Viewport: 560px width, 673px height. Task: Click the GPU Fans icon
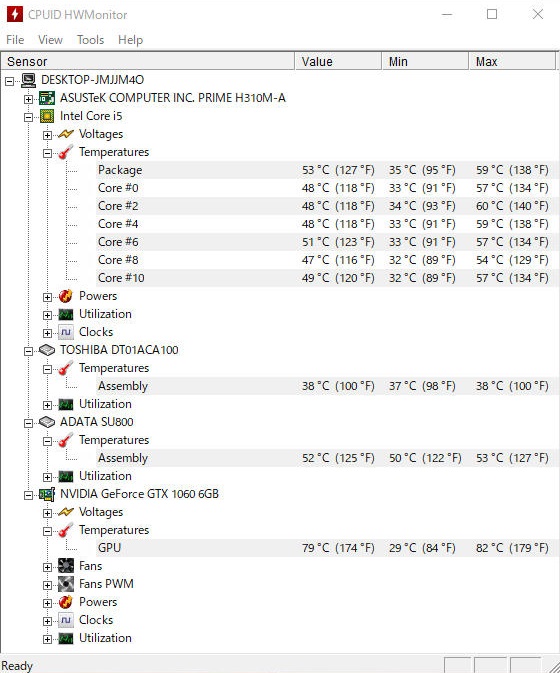pos(66,566)
